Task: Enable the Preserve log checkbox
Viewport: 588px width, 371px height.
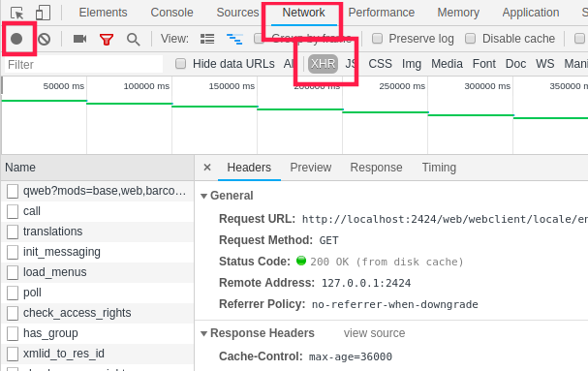Action: pyautogui.click(x=377, y=39)
